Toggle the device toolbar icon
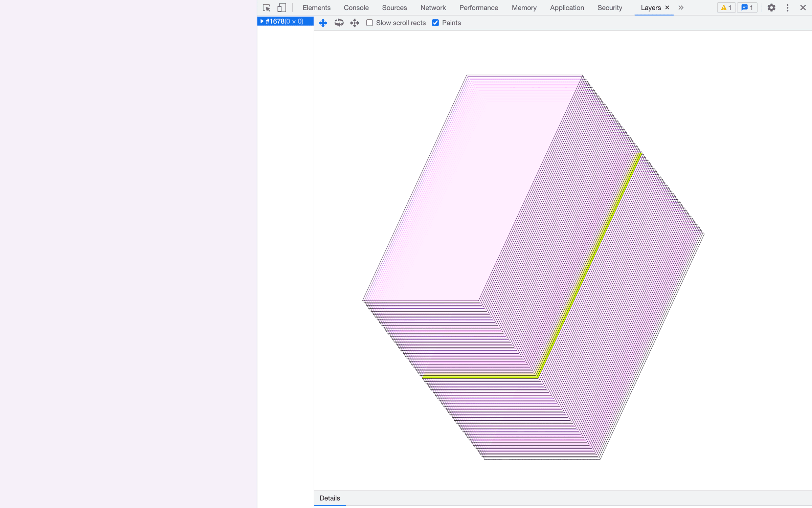 pyautogui.click(x=281, y=8)
